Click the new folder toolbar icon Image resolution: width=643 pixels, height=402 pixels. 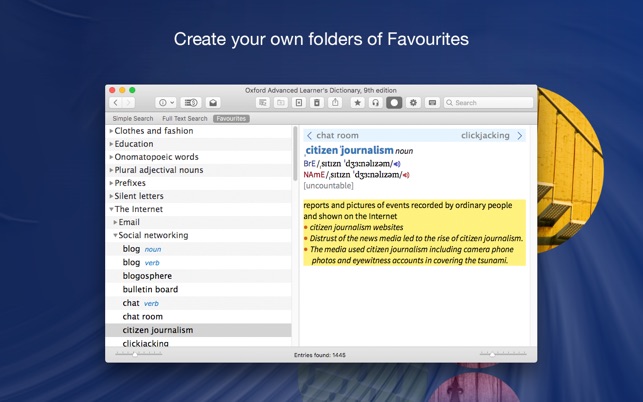pos(281,103)
